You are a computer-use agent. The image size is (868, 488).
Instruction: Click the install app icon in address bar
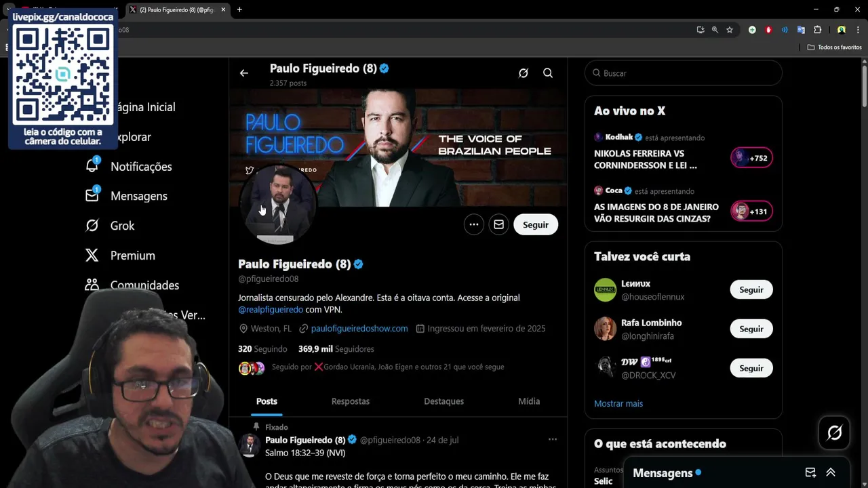701,30
